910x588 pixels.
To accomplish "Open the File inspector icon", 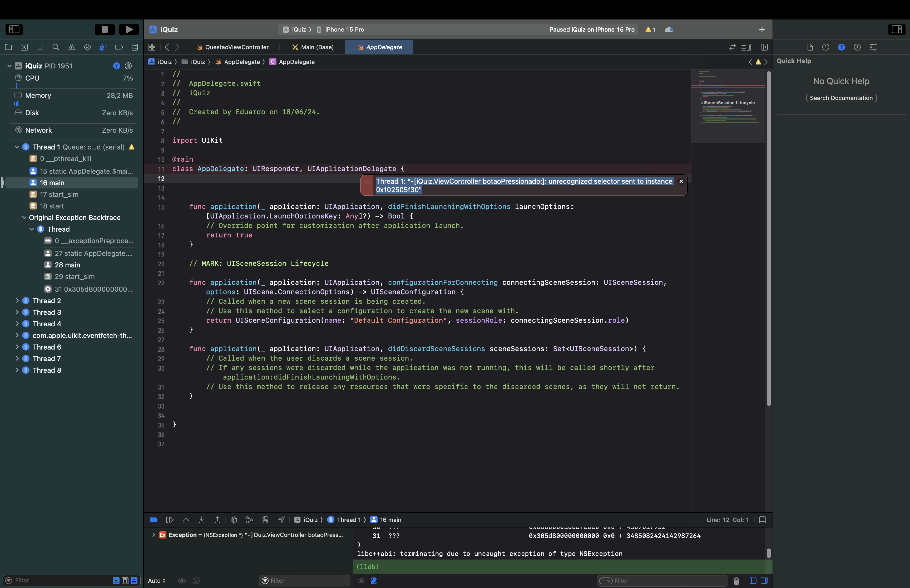I will [x=810, y=47].
